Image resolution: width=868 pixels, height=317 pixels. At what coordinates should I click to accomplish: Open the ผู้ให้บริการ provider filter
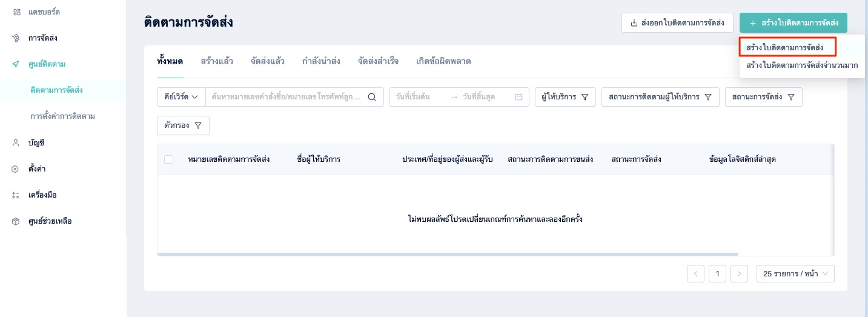click(565, 97)
